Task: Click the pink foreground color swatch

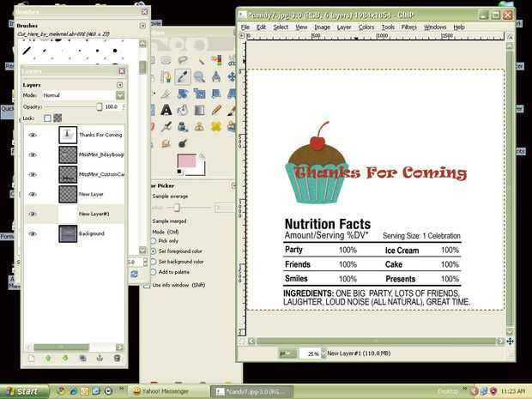Action: (x=187, y=160)
